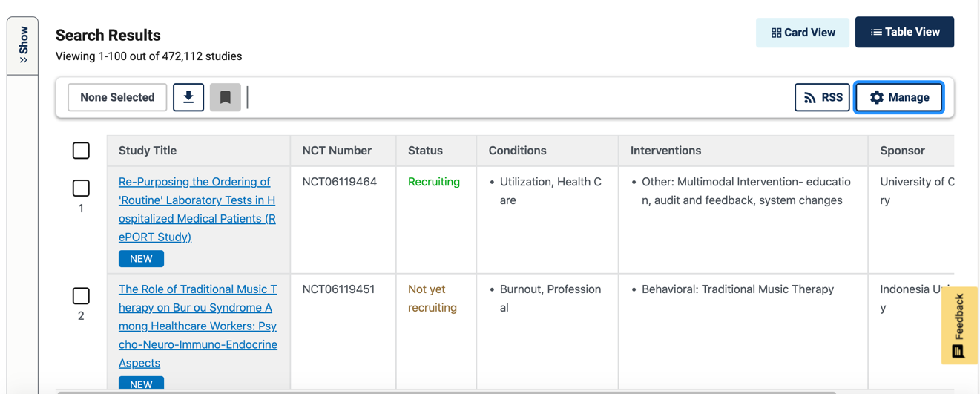
Task: Switch to Table View layout
Action: point(904,33)
